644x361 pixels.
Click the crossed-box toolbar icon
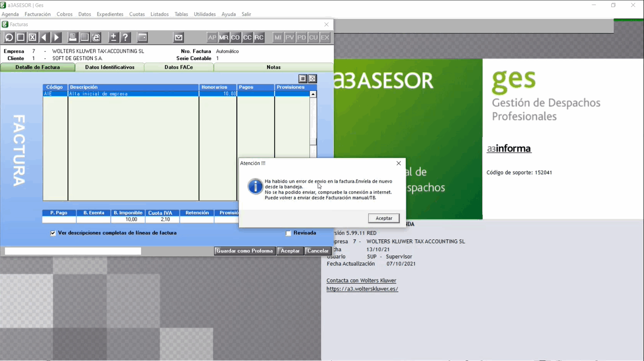[33, 37]
